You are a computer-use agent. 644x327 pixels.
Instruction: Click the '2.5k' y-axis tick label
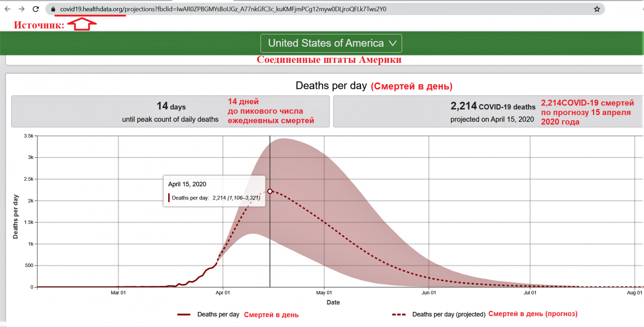pos(29,179)
